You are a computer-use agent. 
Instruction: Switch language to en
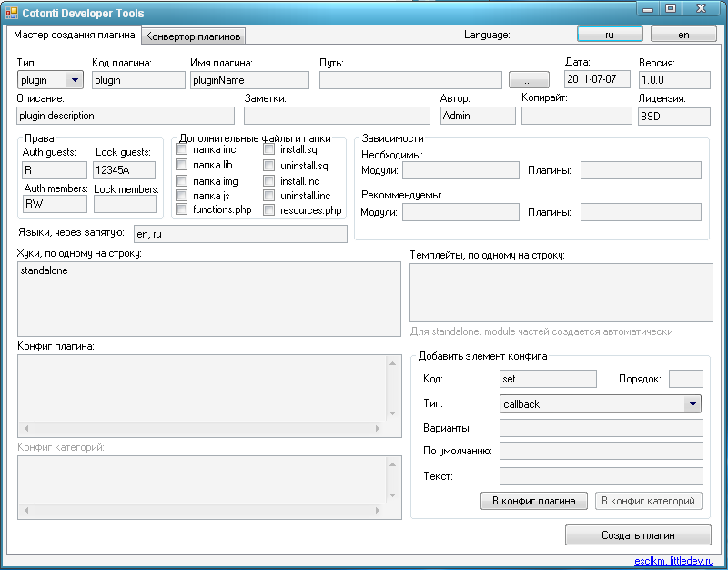coord(683,35)
